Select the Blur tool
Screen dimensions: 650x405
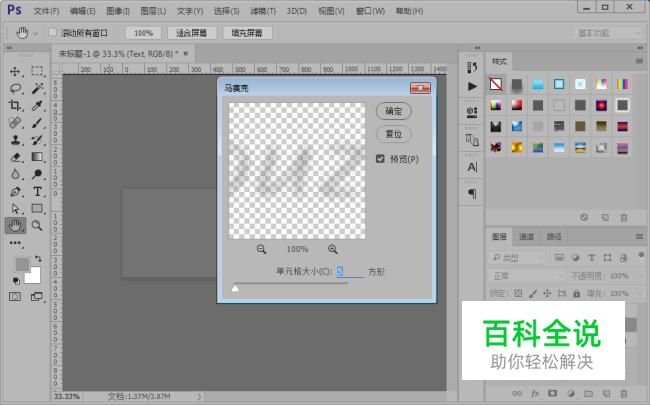pos(15,174)
